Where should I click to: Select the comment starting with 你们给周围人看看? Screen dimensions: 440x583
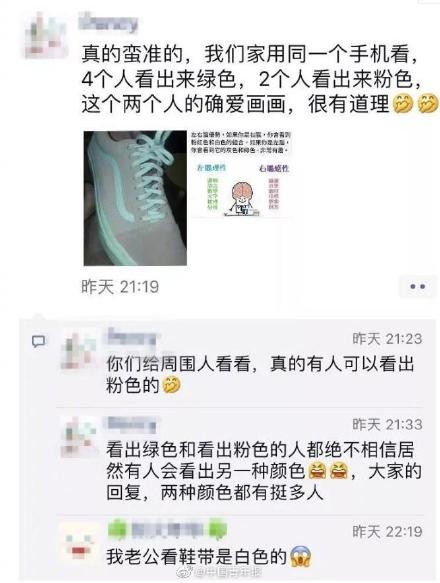pyautogui.click(x=260, y=375)
